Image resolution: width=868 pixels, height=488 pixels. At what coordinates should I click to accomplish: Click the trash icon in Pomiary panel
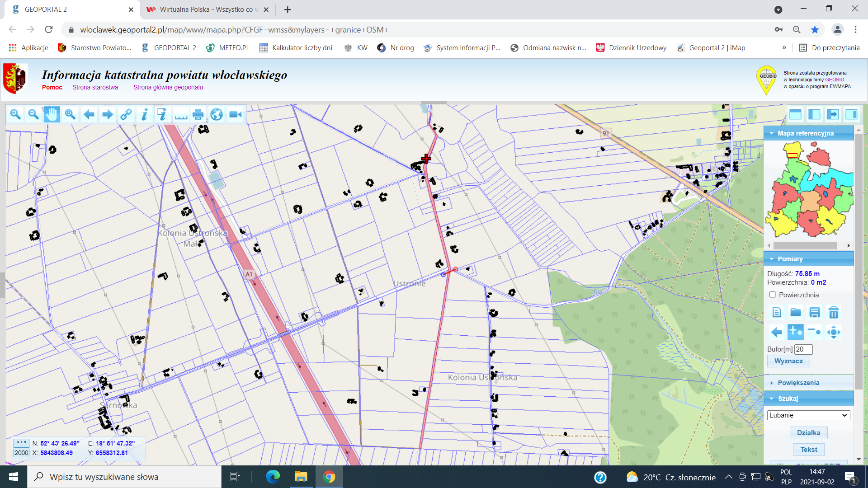pos(833,313)
